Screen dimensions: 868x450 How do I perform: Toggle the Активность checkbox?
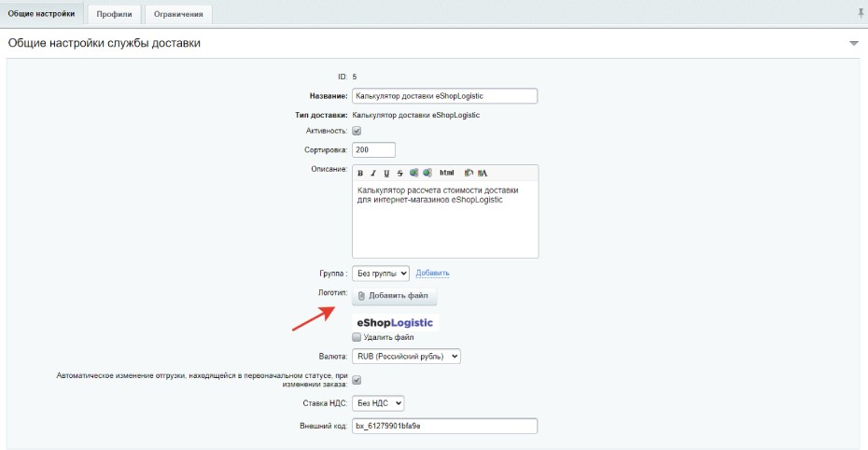coord(357,132)
